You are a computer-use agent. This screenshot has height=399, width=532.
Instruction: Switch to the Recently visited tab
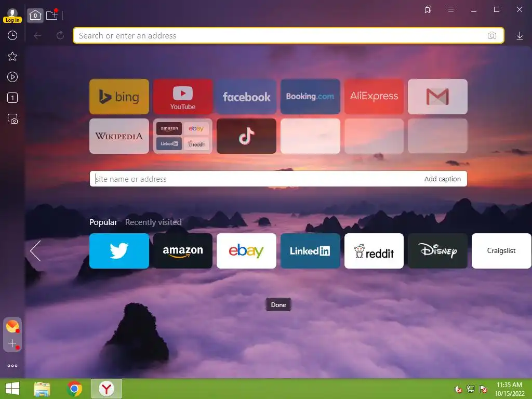click(153, 222)
